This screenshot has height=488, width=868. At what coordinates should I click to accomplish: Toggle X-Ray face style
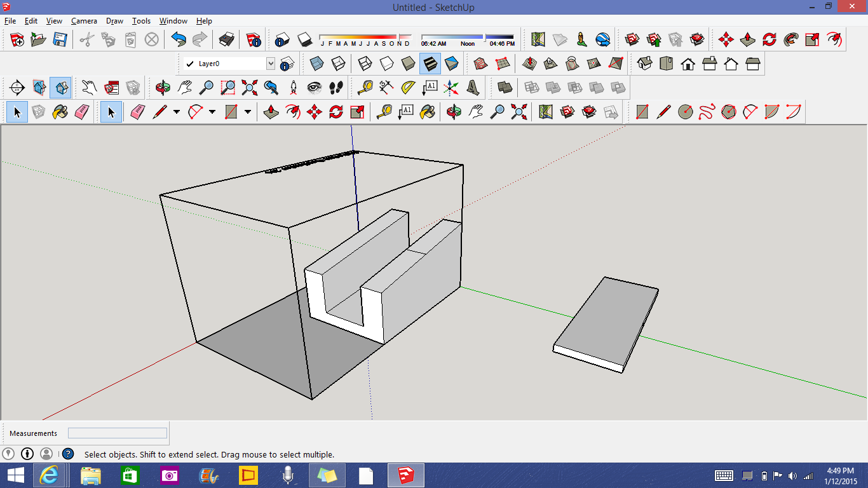(317, 64)
